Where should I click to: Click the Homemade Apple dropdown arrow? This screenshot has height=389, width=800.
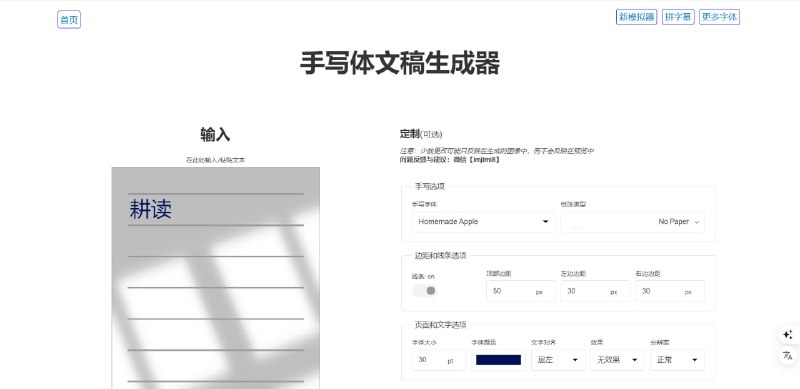point(545,222)
